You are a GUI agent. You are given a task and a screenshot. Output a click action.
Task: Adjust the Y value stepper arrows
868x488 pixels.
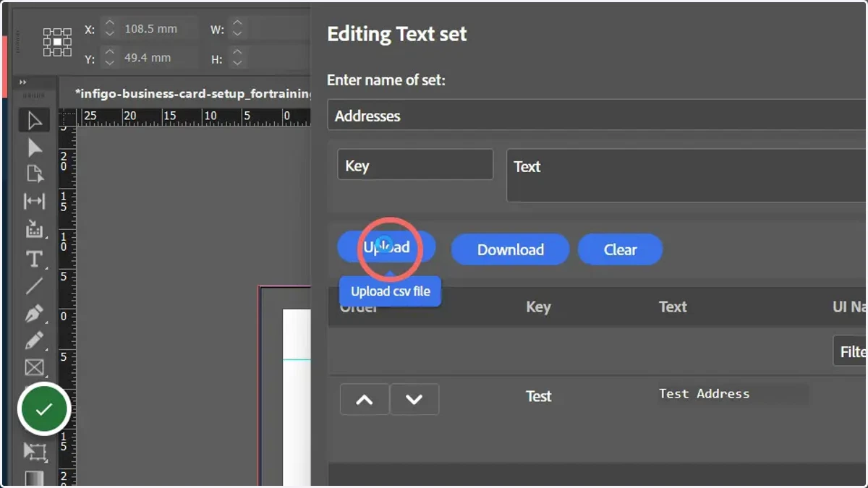pyautogui.click(x=109, y=57)
